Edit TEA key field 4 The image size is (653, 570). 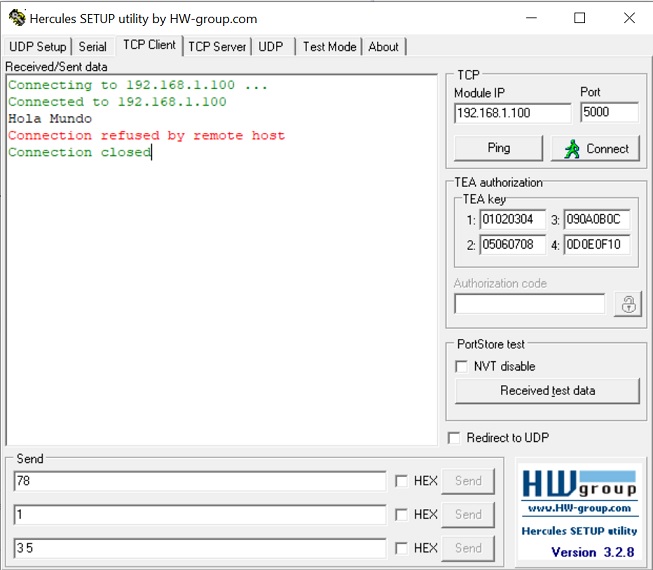(597, 244)
